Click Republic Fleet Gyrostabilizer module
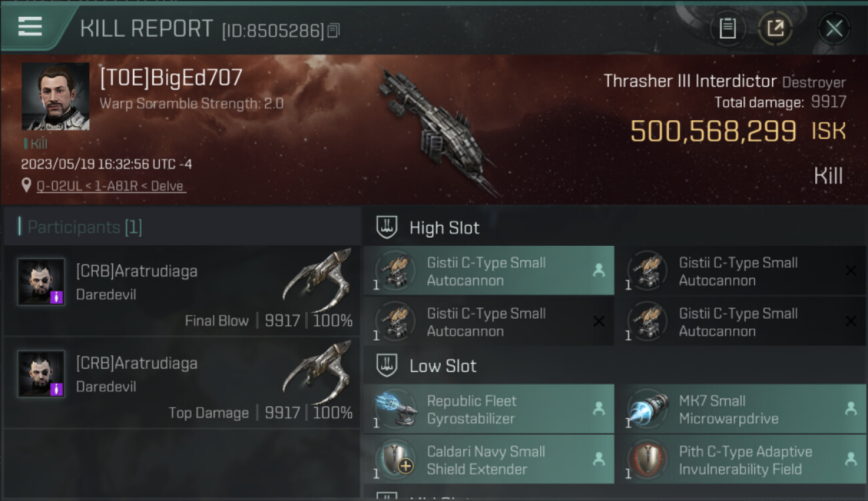 click(489, 409)
